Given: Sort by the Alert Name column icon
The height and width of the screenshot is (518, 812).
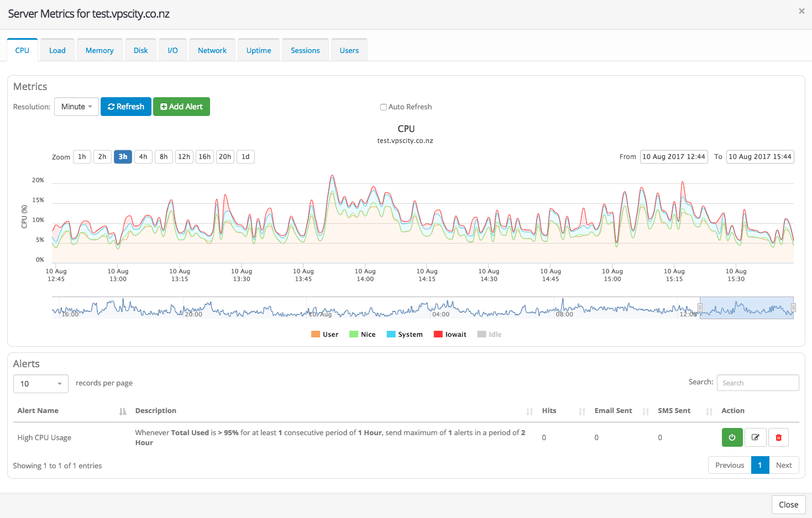Looking at the screenshot, I should (x=123, y=411).
